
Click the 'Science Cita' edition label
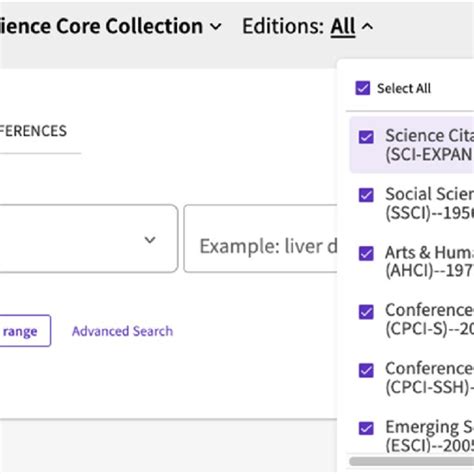coord(429,145)
